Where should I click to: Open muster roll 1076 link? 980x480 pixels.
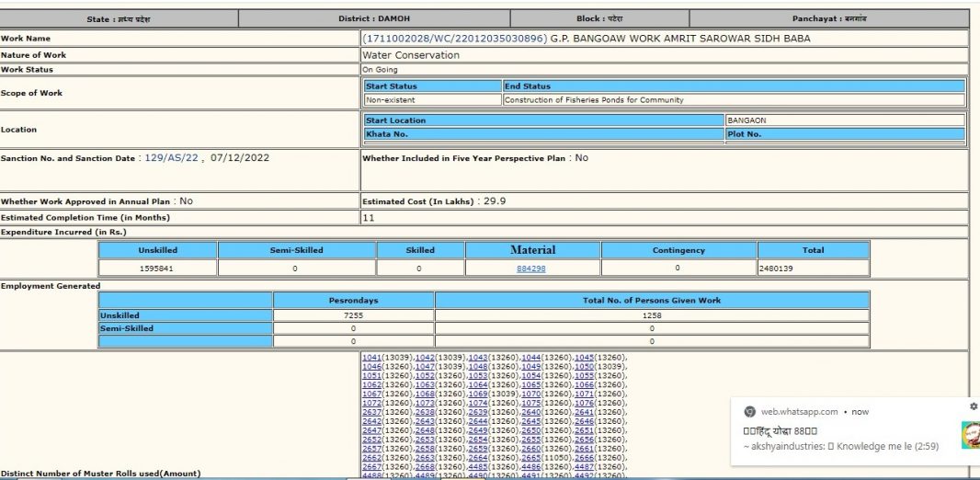584,403
